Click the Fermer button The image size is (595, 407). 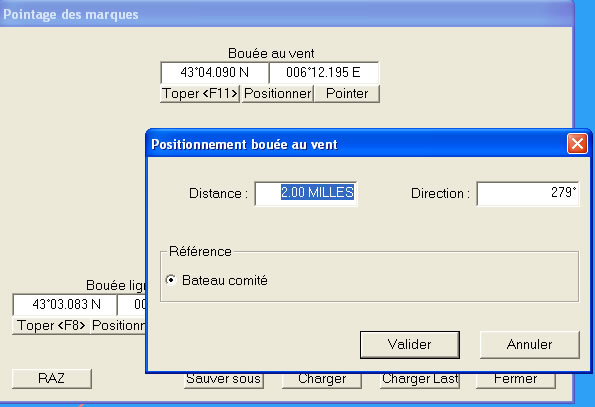coord(516,380)
